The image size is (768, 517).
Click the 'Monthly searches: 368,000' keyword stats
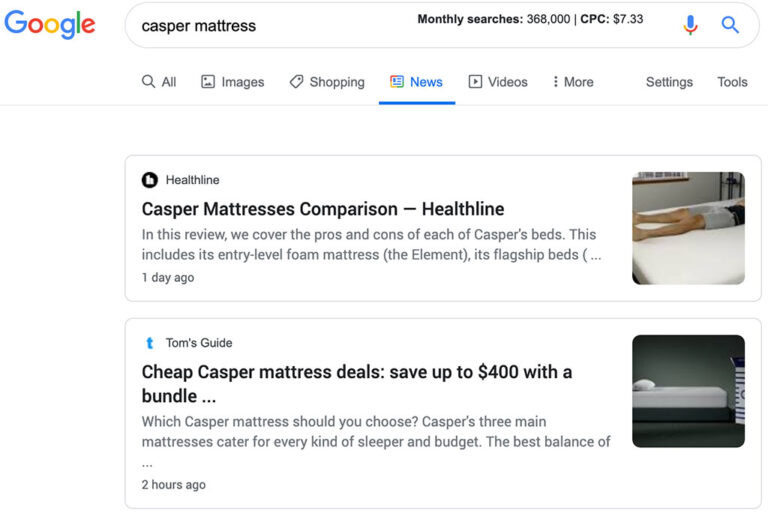[x=530, y=19]
